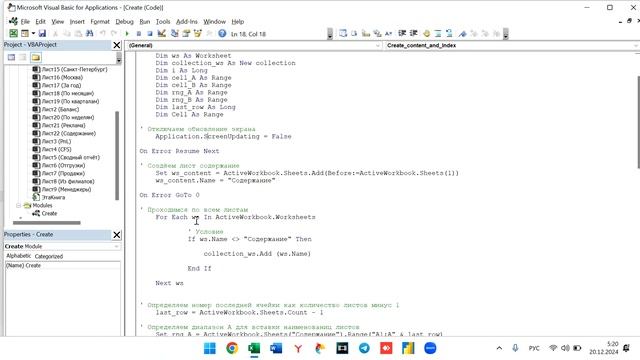640x360 pixels.
Task: Collapse the Modules folder in project tree
Action: click(18, 205)
